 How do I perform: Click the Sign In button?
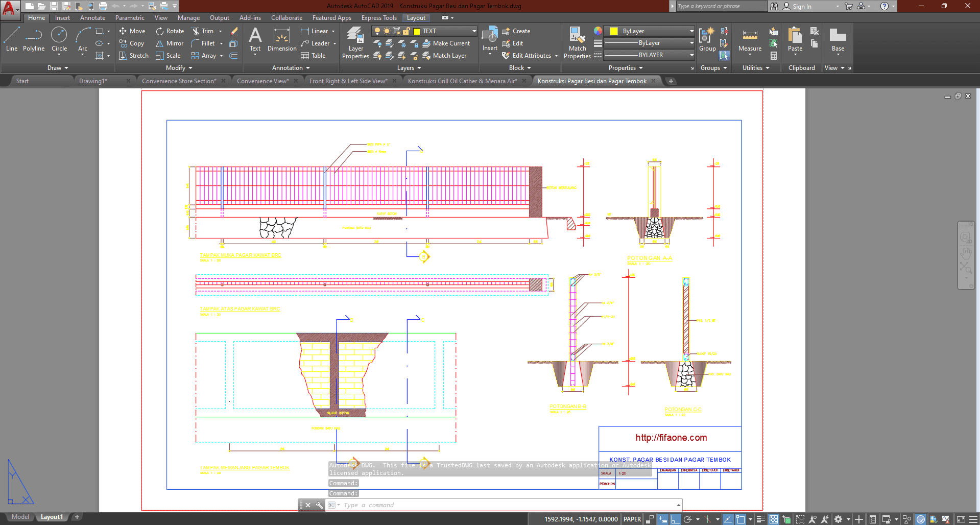coord(802,7)
